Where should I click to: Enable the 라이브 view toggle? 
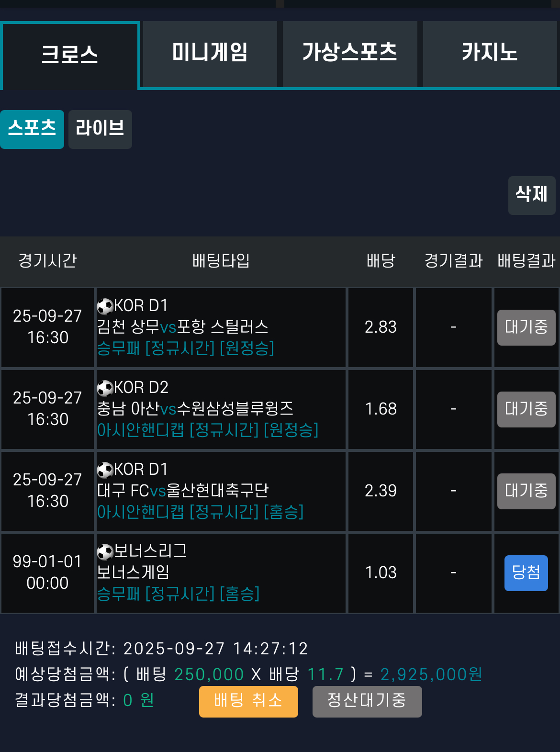click(100, 129)
